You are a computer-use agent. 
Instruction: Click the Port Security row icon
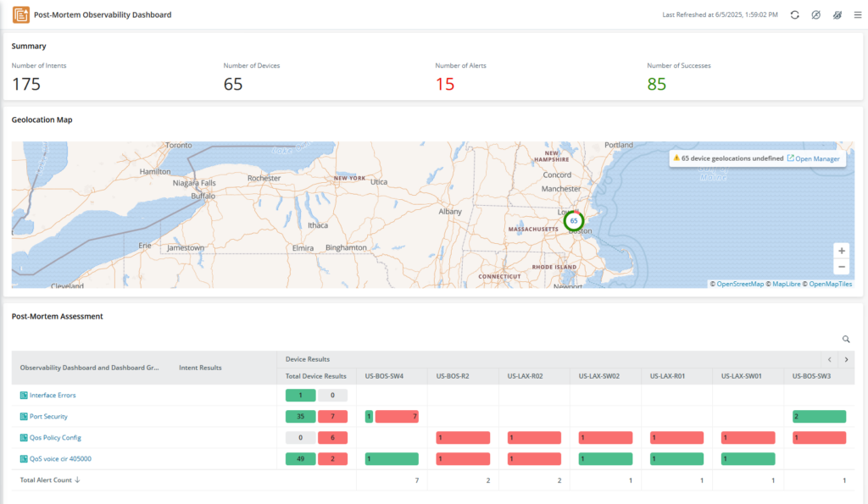tap(24, 417)
